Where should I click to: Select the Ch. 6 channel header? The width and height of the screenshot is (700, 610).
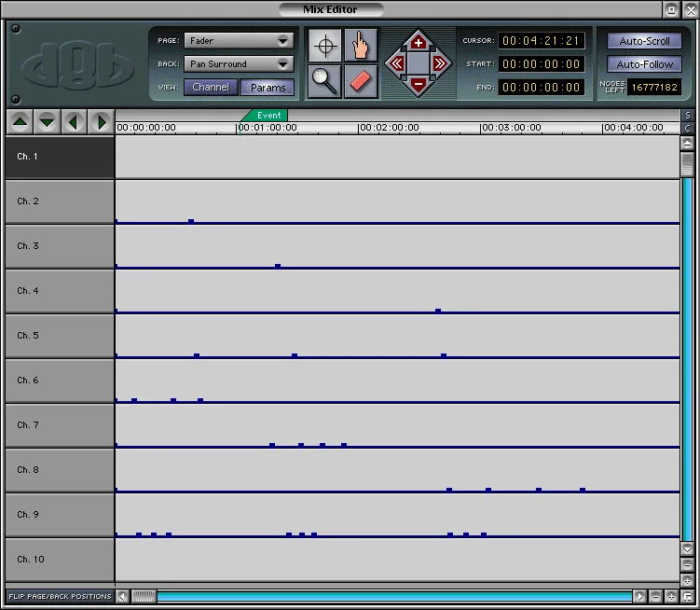[x=60, y=381]
